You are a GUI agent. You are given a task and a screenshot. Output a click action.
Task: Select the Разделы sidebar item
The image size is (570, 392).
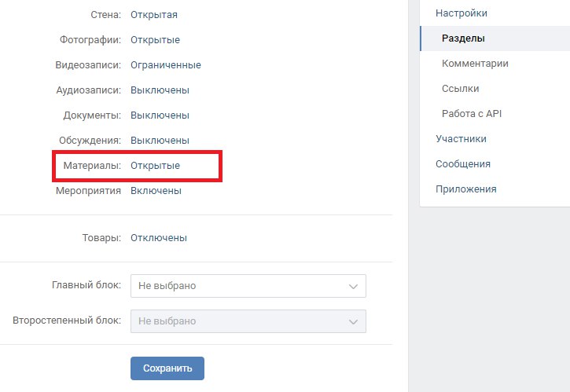pos(463,38)
